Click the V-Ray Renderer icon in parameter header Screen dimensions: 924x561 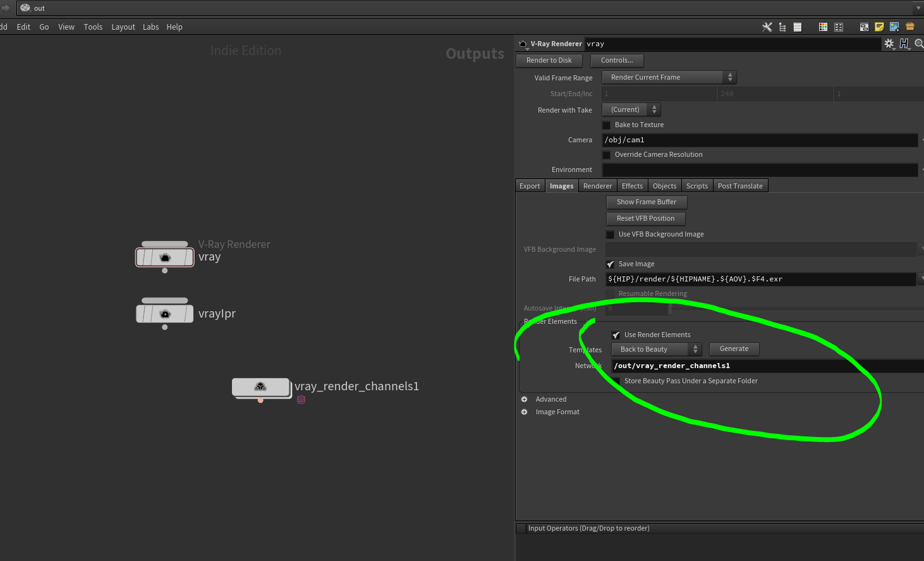pyautogui.click(x=523, y=44)
